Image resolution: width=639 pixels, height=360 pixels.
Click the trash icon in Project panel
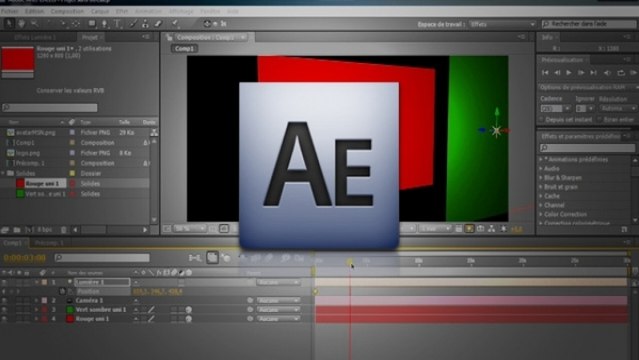[64, 230]
